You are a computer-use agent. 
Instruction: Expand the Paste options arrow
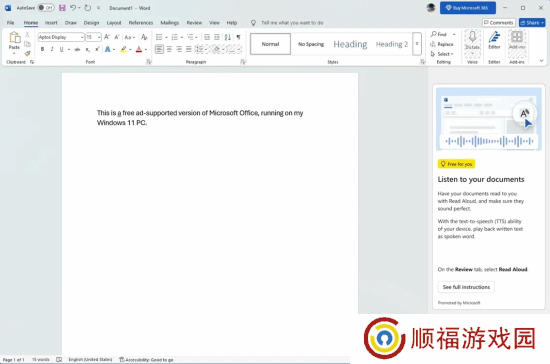[14, 53]
